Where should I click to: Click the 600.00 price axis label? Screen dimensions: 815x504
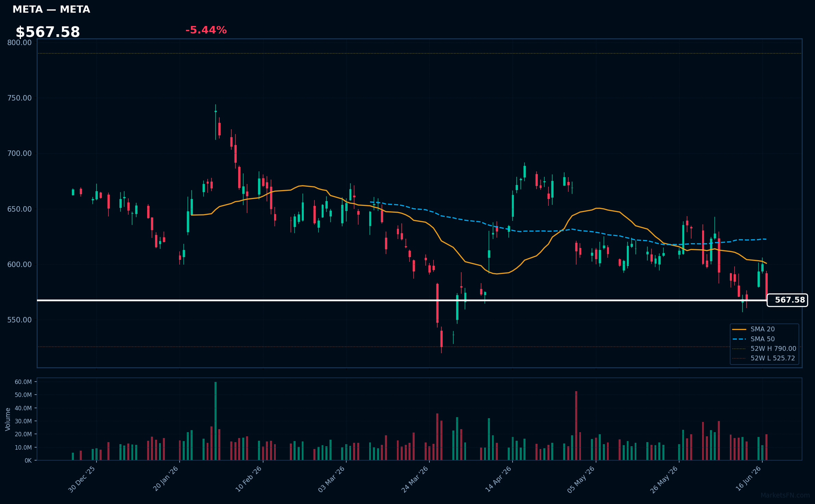click(20, 264)
